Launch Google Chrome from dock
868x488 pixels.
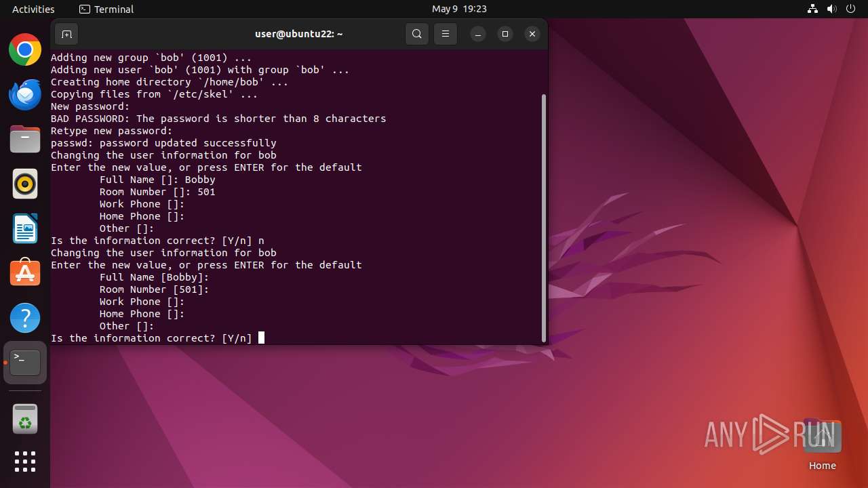pos(25,49)
